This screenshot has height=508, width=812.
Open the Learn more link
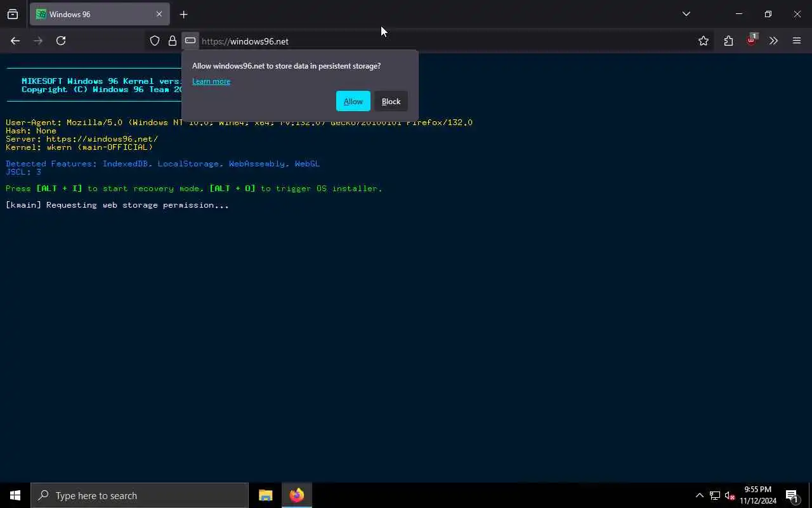click(211, 81)
